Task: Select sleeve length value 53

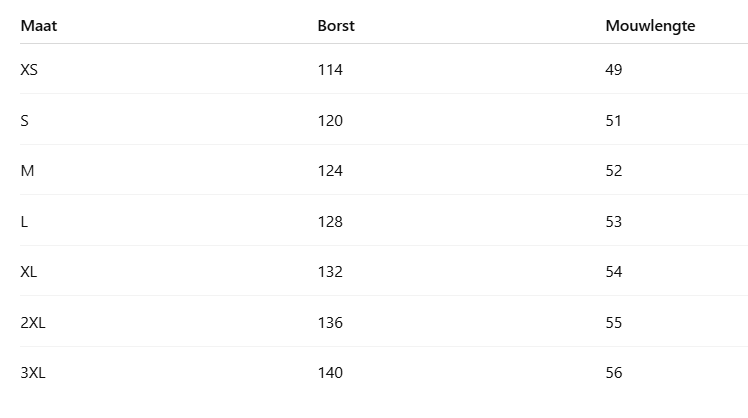Action: coord(613,222)
